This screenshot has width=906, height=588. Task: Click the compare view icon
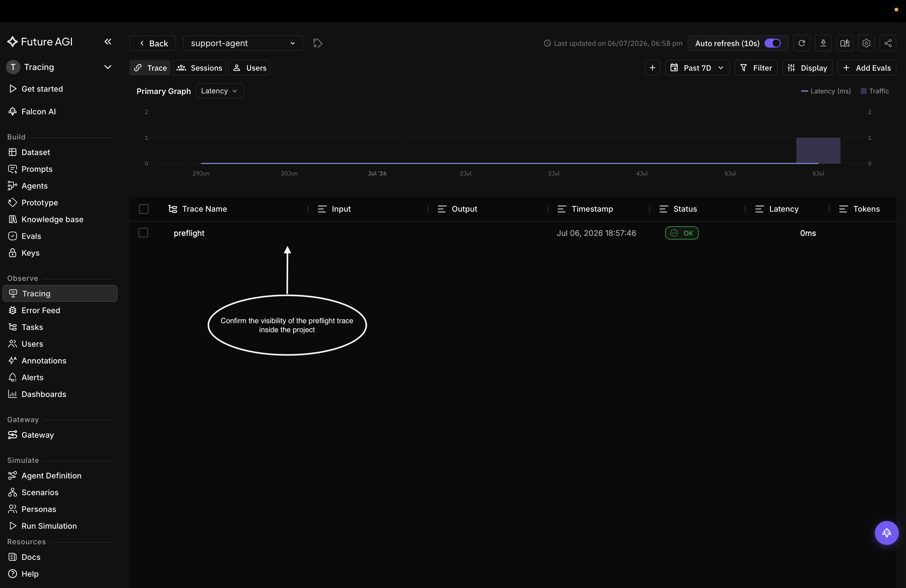[844, 43]
